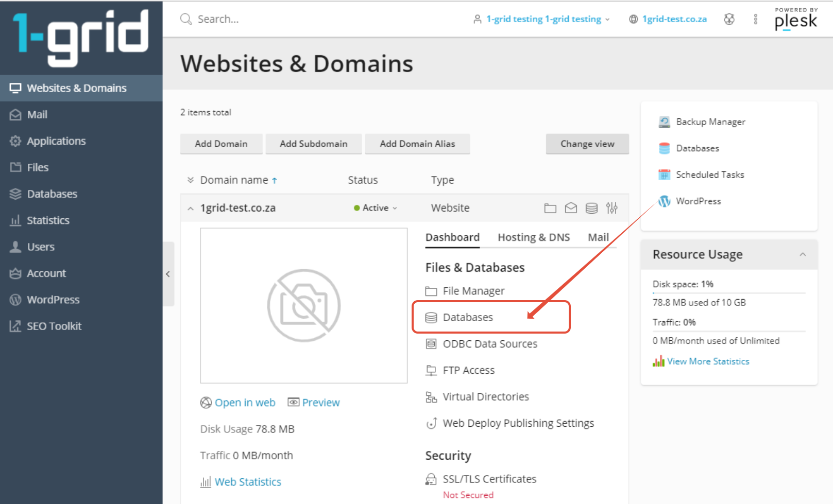Click the search magnifier icon
Screen dimensions: 833x504
pos(185,19)
